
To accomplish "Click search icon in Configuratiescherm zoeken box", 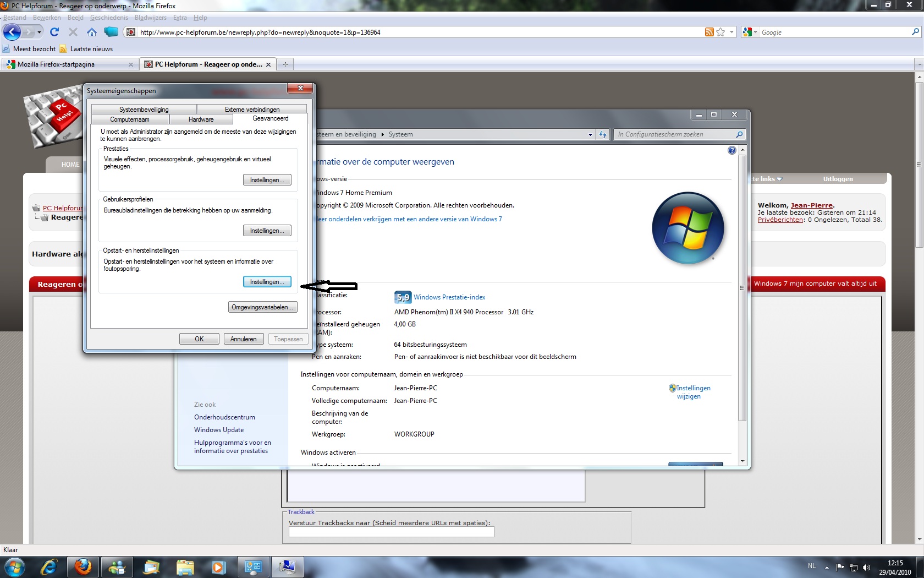I will [x=739, y=134].
